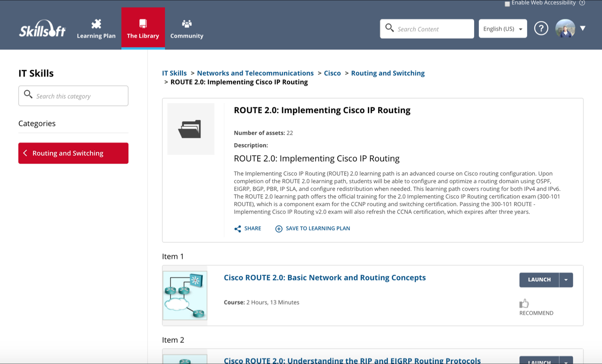Click inside the Search Content field
Screen dimensions: 602x364
428,28
